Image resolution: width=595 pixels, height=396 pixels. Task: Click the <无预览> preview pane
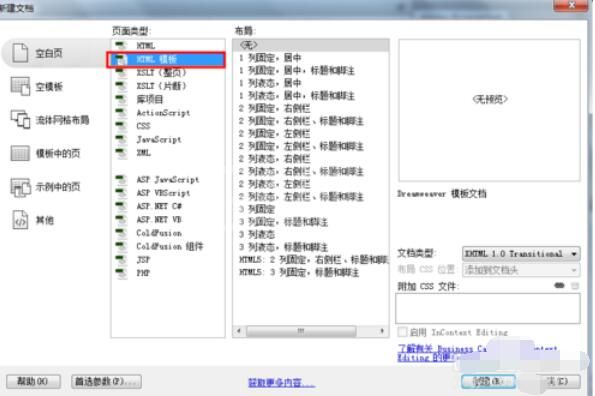point(489,110)
